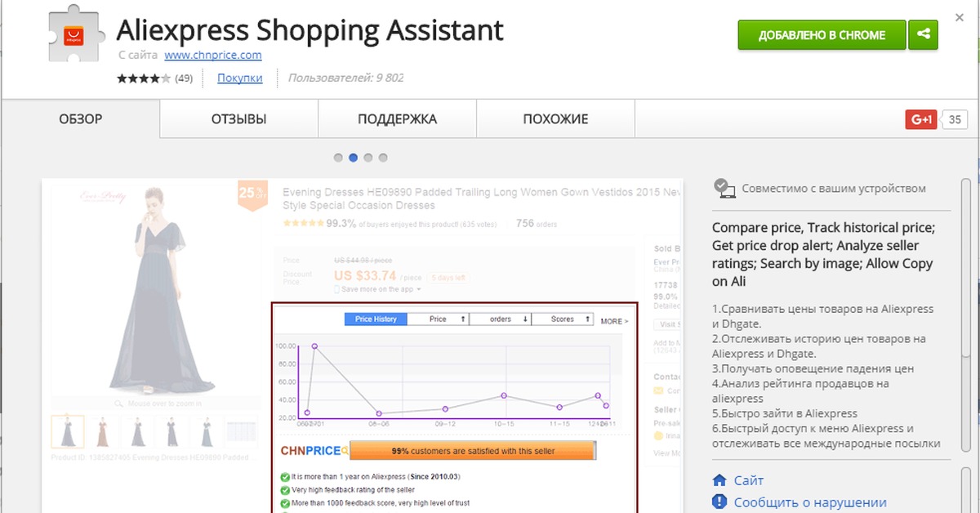Click 'Пользователей: 9 802' text
980x513 pixels.
345,78
